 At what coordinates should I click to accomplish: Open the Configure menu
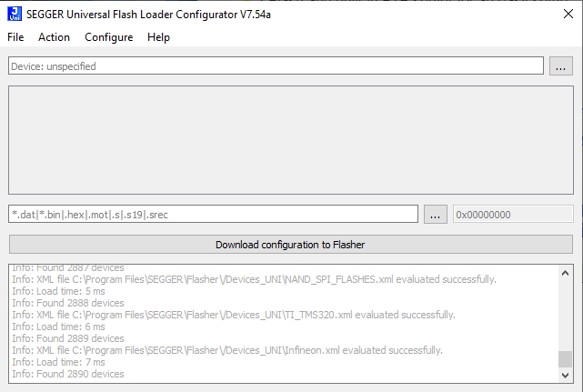point(109,37)
